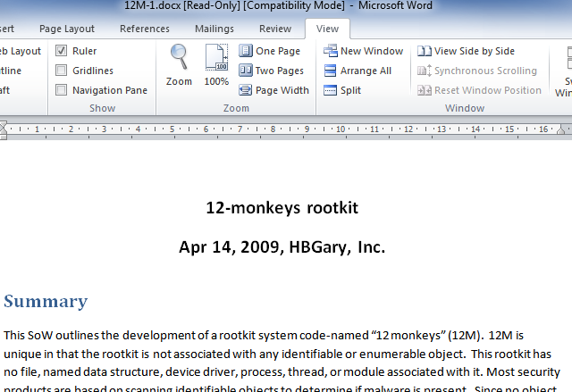Click the Reset Window Position icon
The image size is (572, 392).
pyautogui.click(x=425, y=90)
